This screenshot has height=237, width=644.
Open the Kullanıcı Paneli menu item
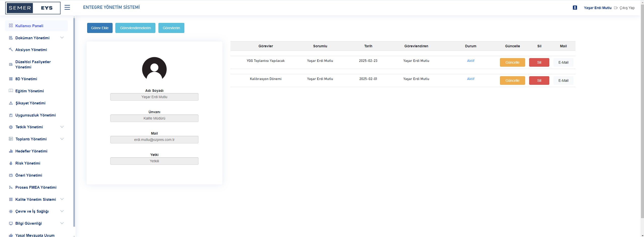point(29,26)
